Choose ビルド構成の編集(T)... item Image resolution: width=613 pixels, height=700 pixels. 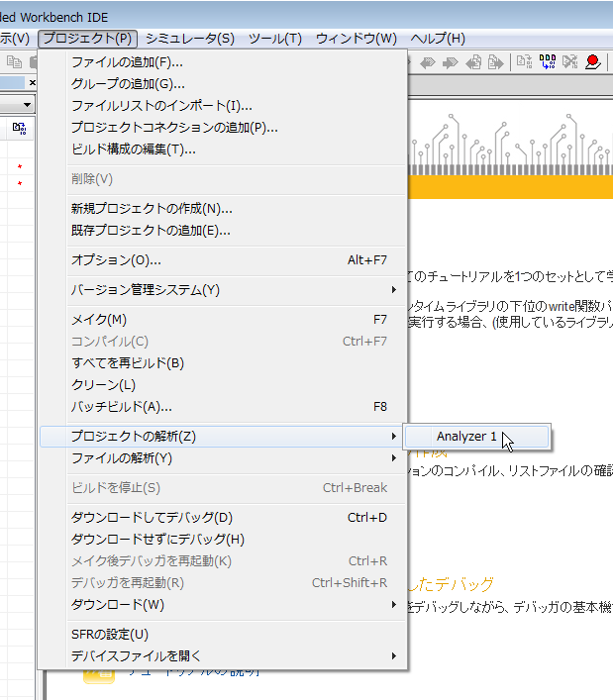(x=223, y=150)
